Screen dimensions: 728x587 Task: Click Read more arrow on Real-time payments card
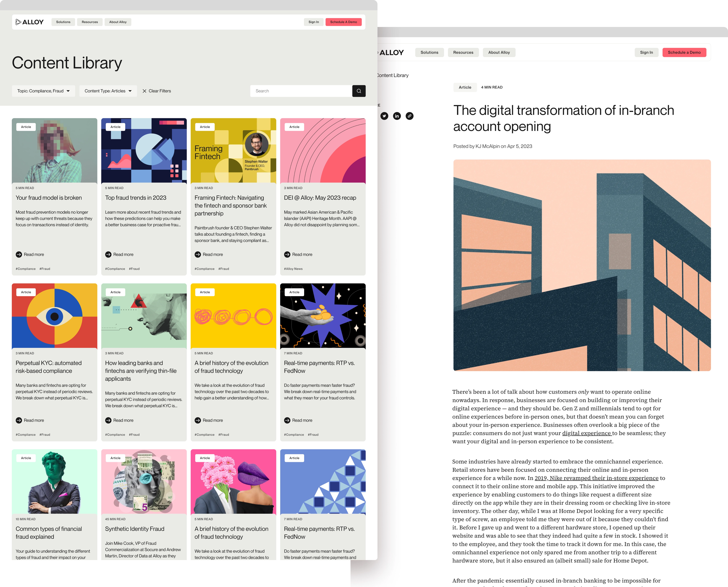pyautogui.click(x=287, y=420)
